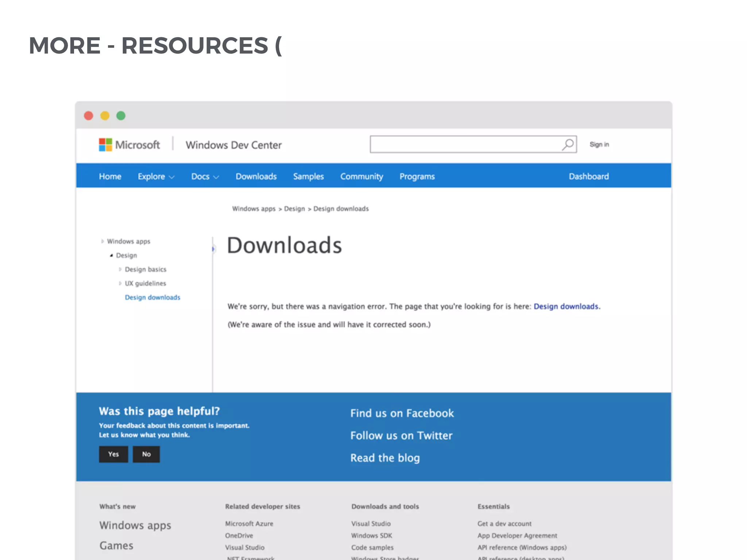The image size is (747, 560).
Task: Open the Community nav item
Action: point(361,176)
